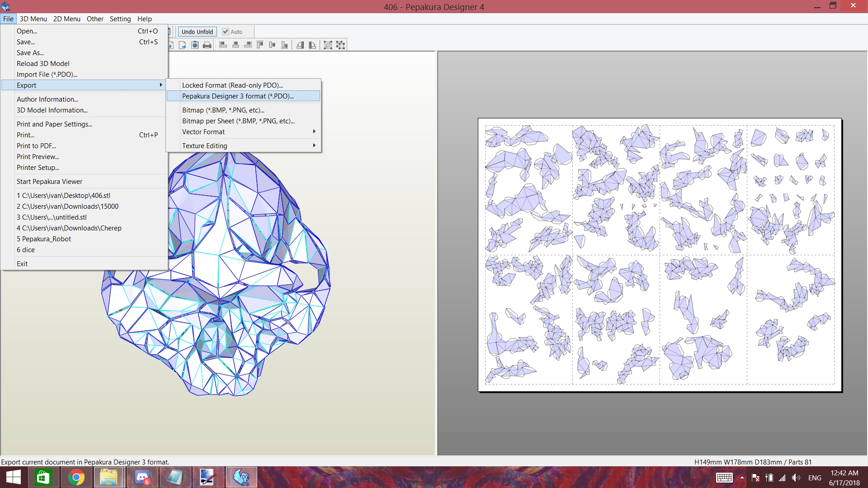868x488 pixels.
Task: Open File Explorer from the taskbar
Action: tap(108, 477)
